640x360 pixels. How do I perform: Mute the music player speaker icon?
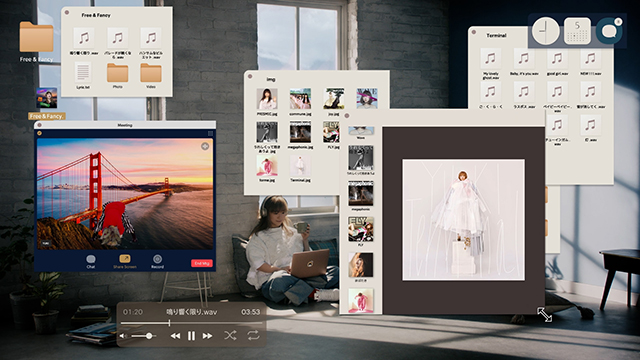(x=123, y=336)
